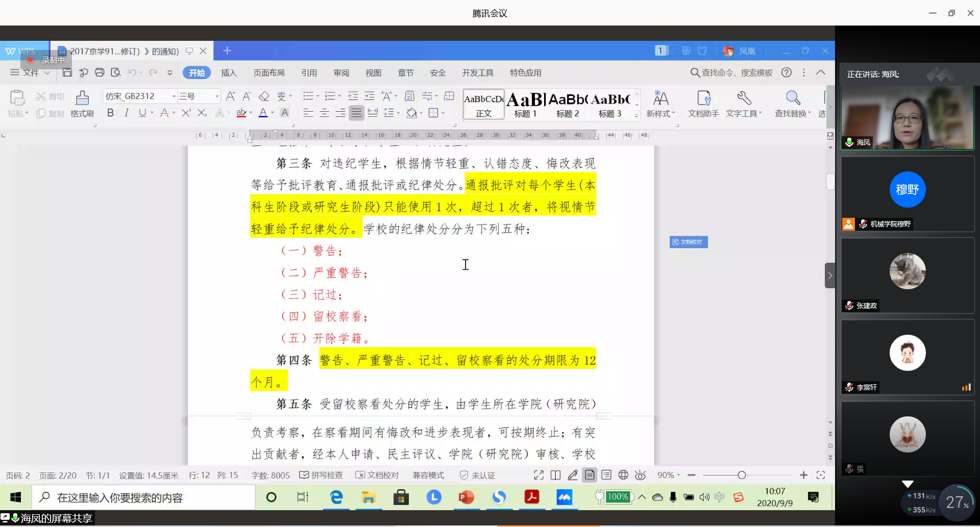The image size is (980, 527).
Task: Open the 页面布局 (Page Layout) tab
Action: coord(269,72)
